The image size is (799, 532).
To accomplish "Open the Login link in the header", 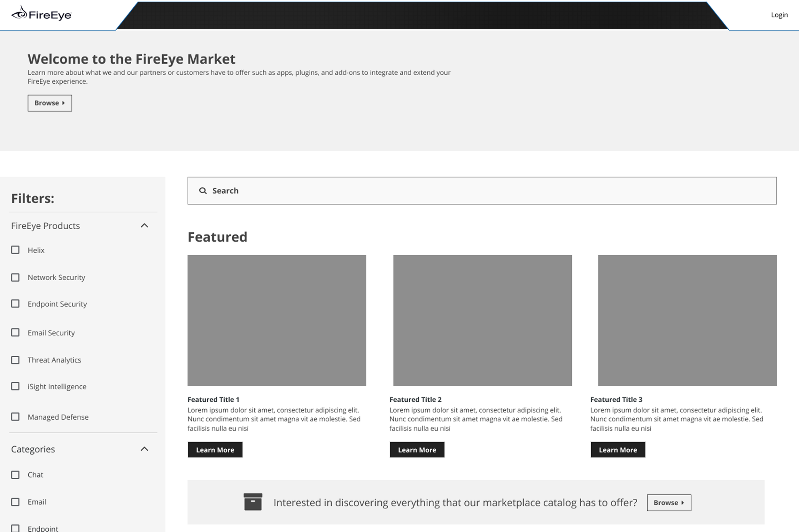I will (x=779, y=15).
